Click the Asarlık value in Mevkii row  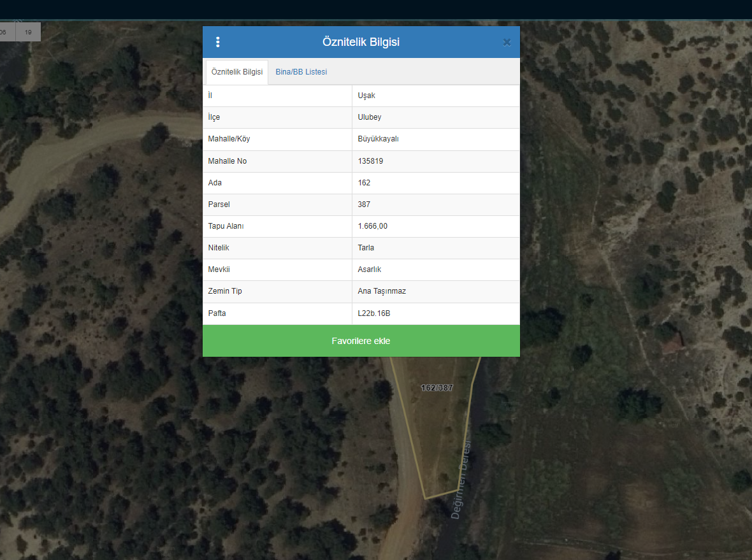pyautogui.click(x=369, y=269)
